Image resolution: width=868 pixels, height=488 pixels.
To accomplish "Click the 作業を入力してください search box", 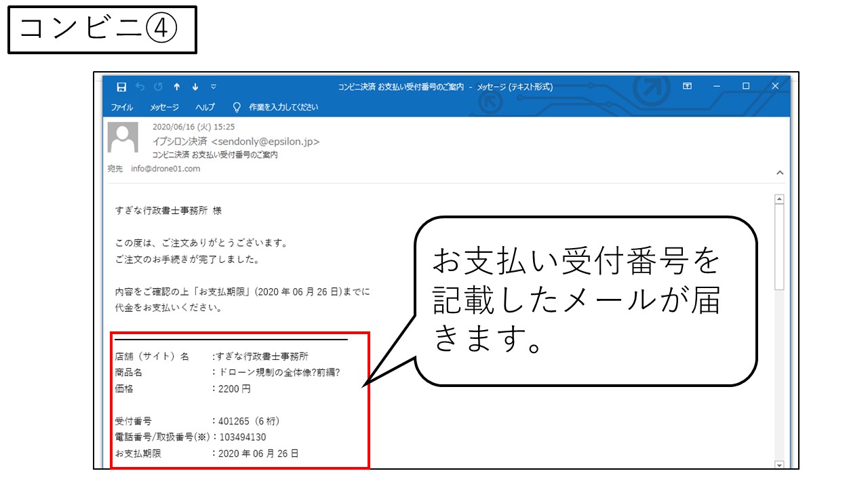I will pyautogui.click(x=283, y=107).
